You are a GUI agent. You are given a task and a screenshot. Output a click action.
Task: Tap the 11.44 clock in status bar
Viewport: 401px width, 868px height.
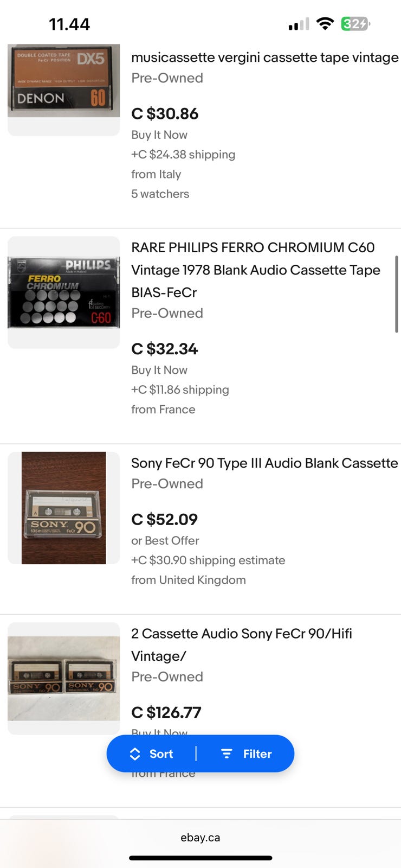coord(69,24)
